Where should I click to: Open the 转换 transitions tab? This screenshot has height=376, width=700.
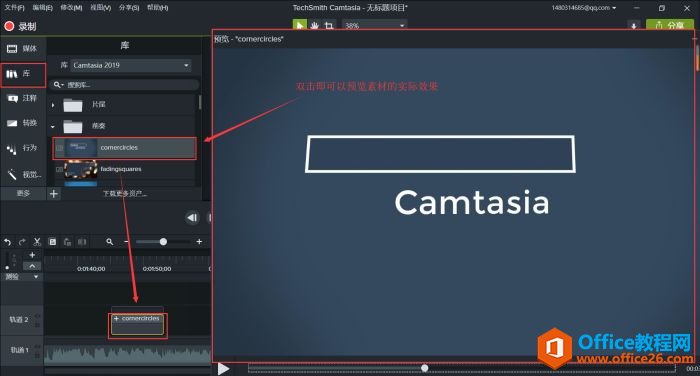(x=22, y=123)
